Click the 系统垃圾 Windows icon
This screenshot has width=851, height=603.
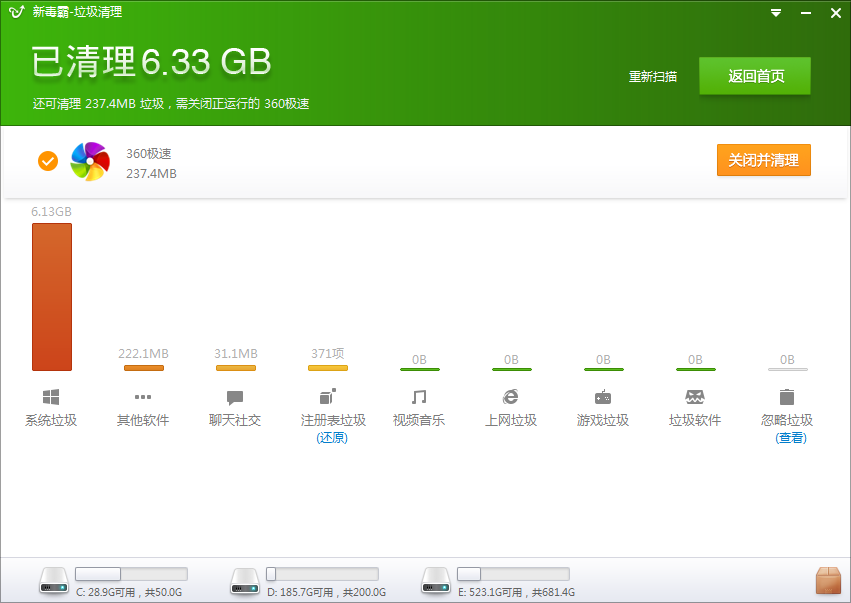(x=51, y=397)
